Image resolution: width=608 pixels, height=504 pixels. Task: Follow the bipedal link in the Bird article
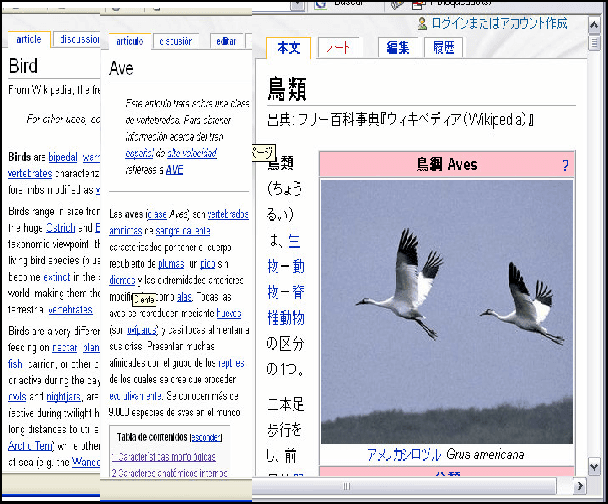63,157
